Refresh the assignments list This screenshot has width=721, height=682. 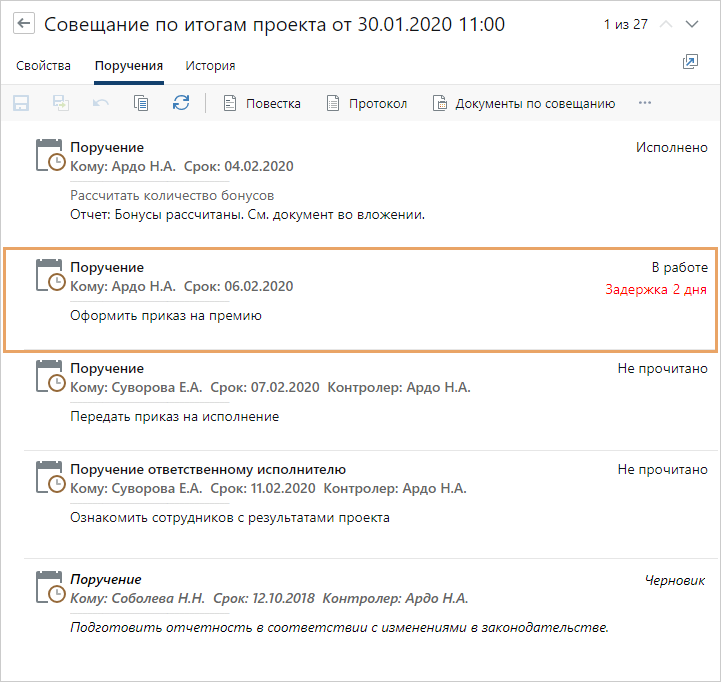click(x=181, y=103)
